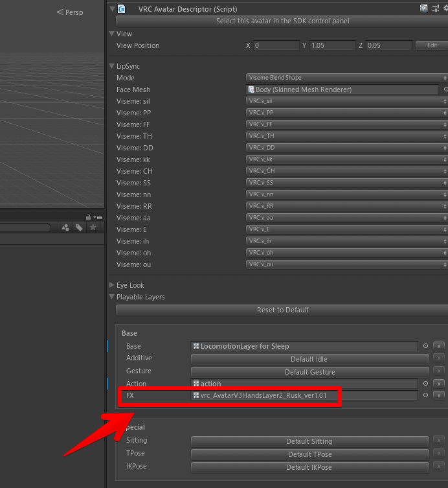Open the component help reference icon
This screenshot has height=488, width=448.
pyautogui.click(x=424, y=8)
